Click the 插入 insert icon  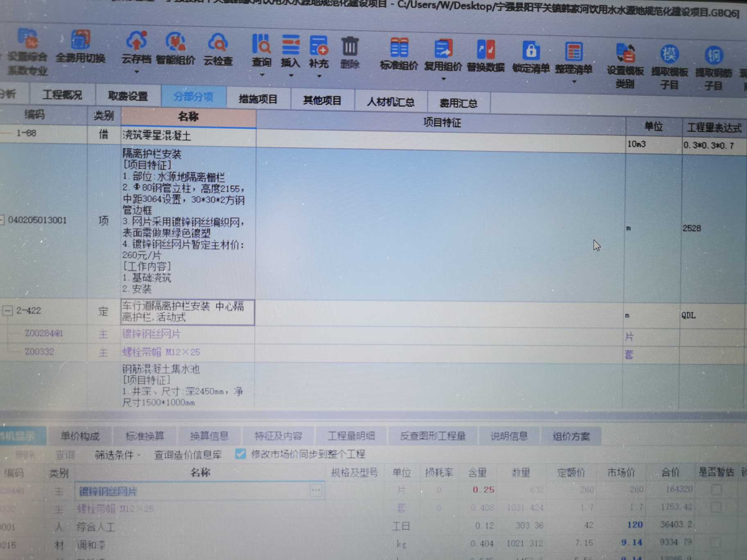[290, 45]
